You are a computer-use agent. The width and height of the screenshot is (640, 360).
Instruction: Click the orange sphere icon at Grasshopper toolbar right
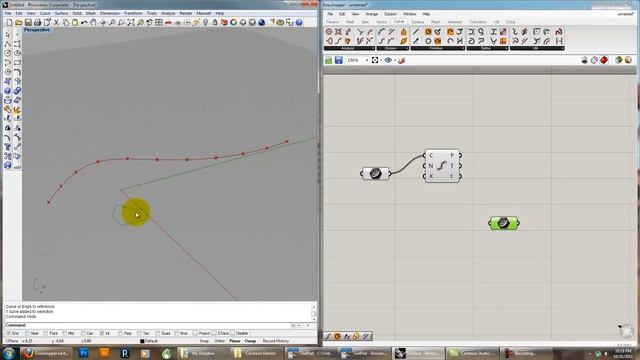tap(629, 60)
